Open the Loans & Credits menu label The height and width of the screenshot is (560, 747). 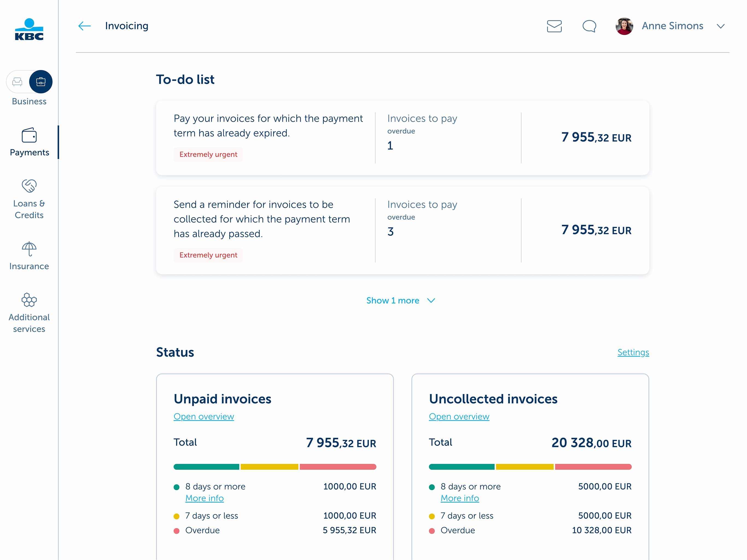tap(29, 209)
